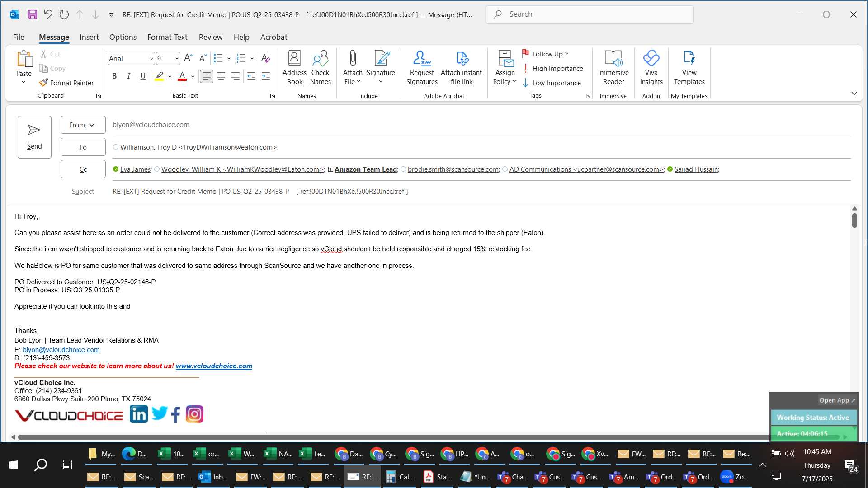868x488 pixels.
Task: Switch to the Review tab
Action: coord(211,37)
